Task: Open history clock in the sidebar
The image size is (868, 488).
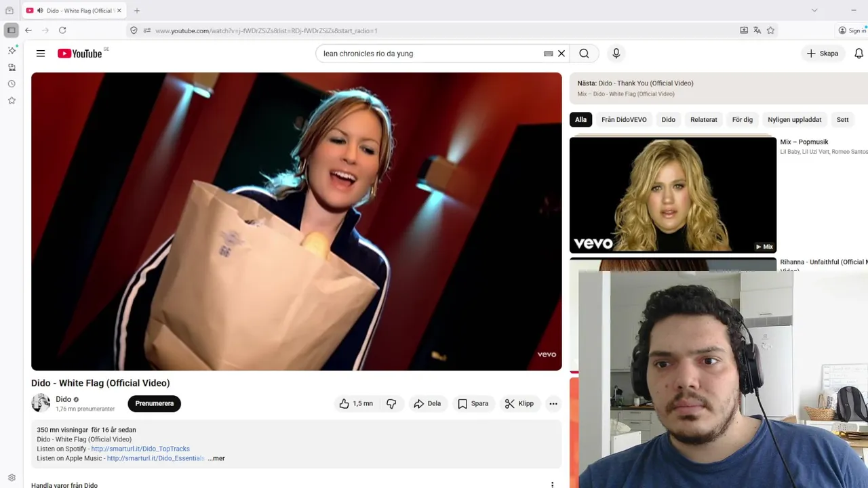Action: coord(12,84)
